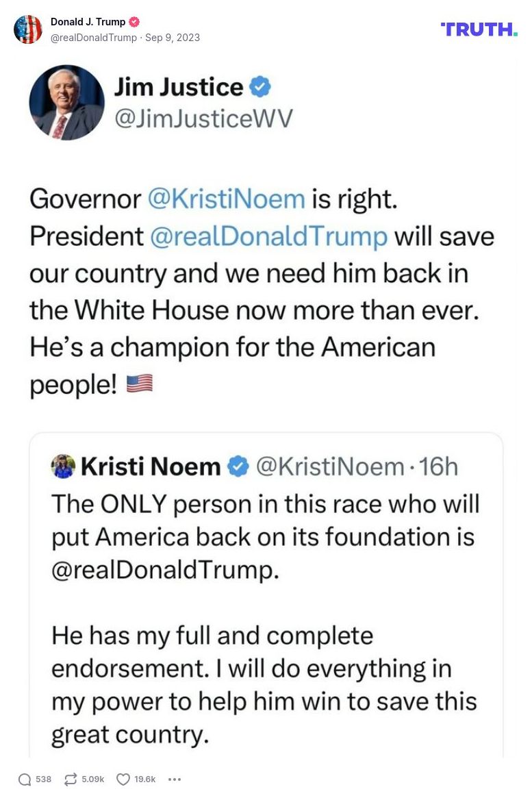Viewport: 532px width, 800px height.
Task: Click the reply comment icon
Action: click(25, 779)
